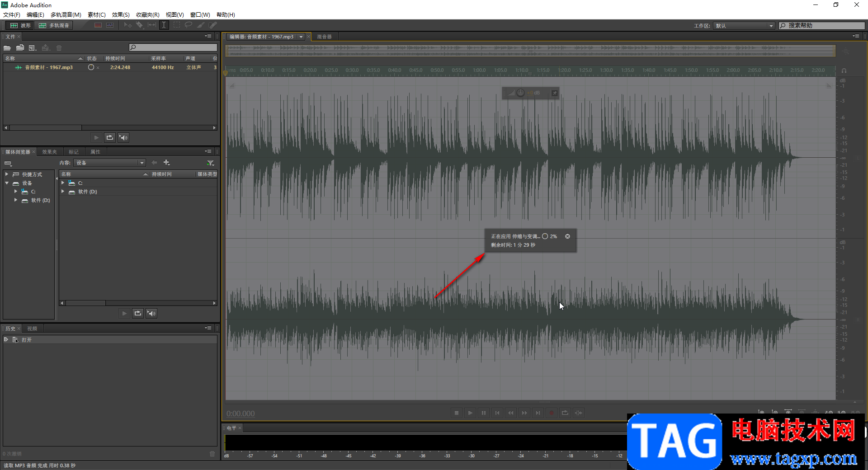Switch to 效果夹 tab
This screenshot has height=470, width=868.
[49, 152]
